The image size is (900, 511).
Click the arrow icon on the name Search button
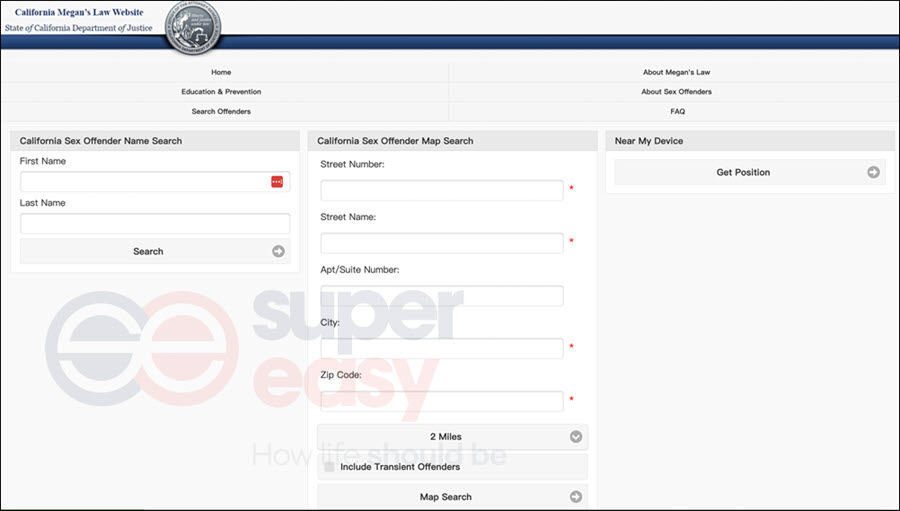coord(278,251)
